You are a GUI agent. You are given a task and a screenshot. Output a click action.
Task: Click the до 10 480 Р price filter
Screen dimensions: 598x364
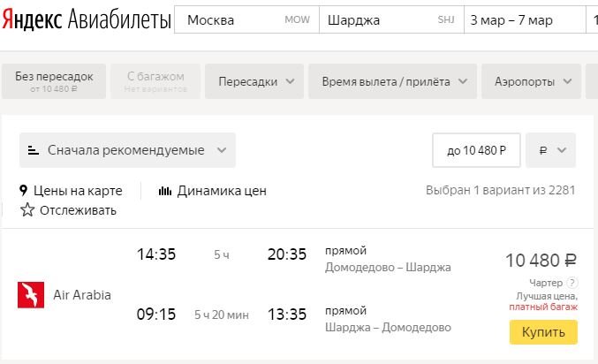point(476,150)
